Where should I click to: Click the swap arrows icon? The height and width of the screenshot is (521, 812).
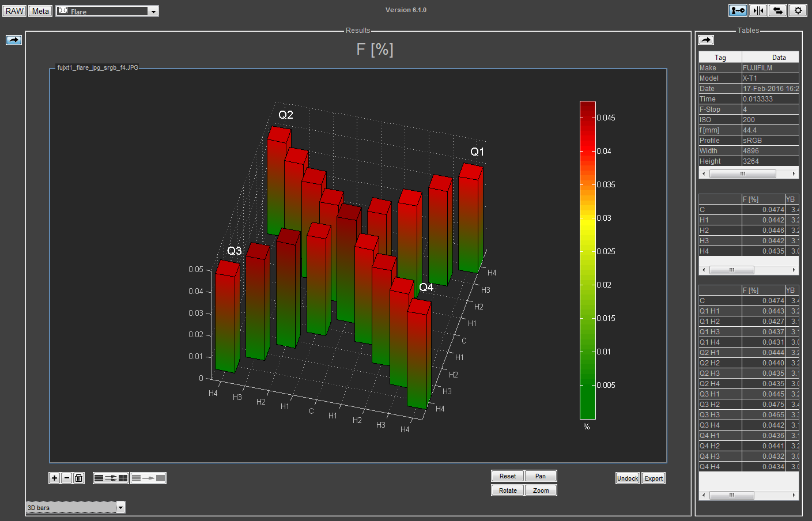pos(777,10)
